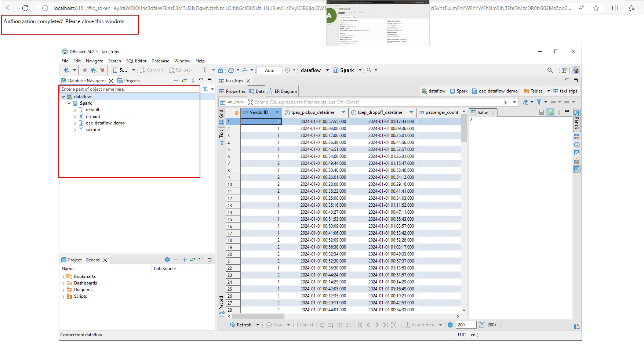Click Link with Editor arrows in Database Navigator

point(184,80)
